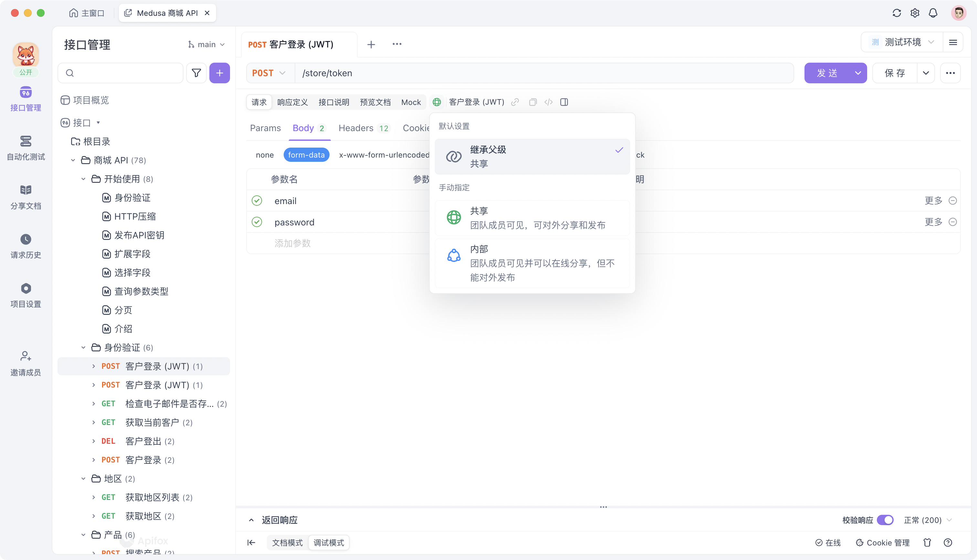Open the POST method dropdown
The width and height of the screenshot is (977, 560).
[x=268, y=73]
